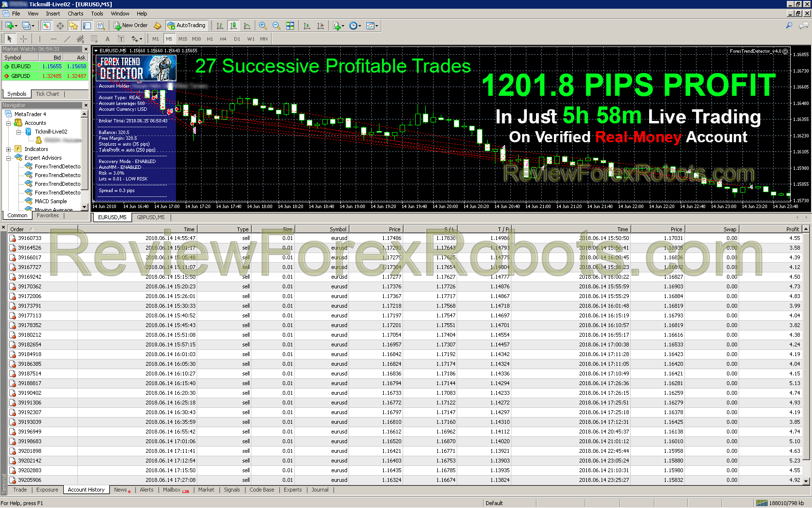This screenshot has width=812, height=508.
Task: Select the Horizontal Line drawing tool
Action: point(53,39)
